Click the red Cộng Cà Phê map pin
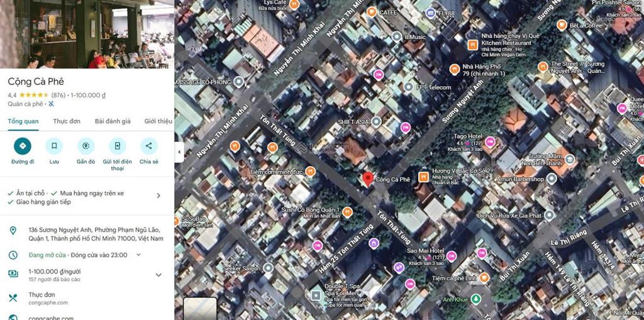 (367, 179)
